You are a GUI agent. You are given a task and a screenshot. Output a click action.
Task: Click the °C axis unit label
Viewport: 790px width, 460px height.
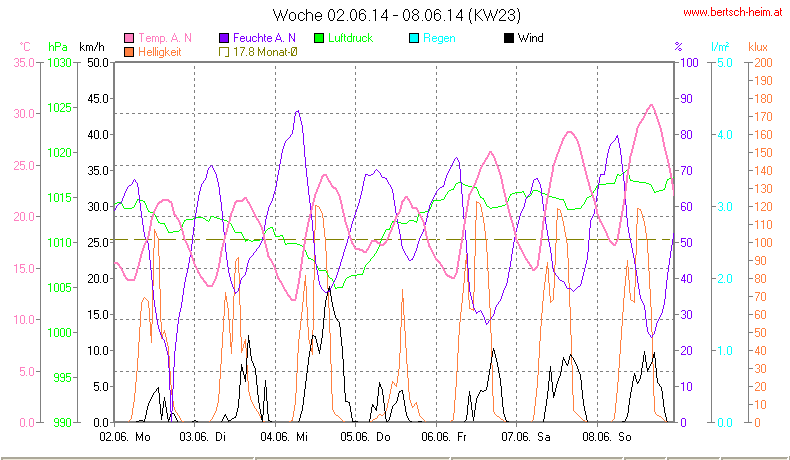click(25, 47)
